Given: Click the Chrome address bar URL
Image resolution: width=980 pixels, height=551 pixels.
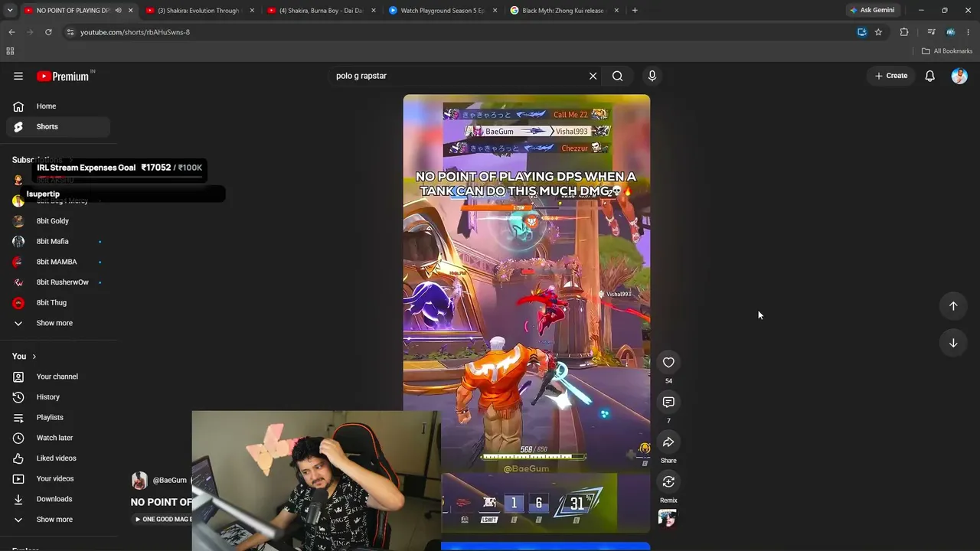Looking at the screenshot, I should click(135, 32).
